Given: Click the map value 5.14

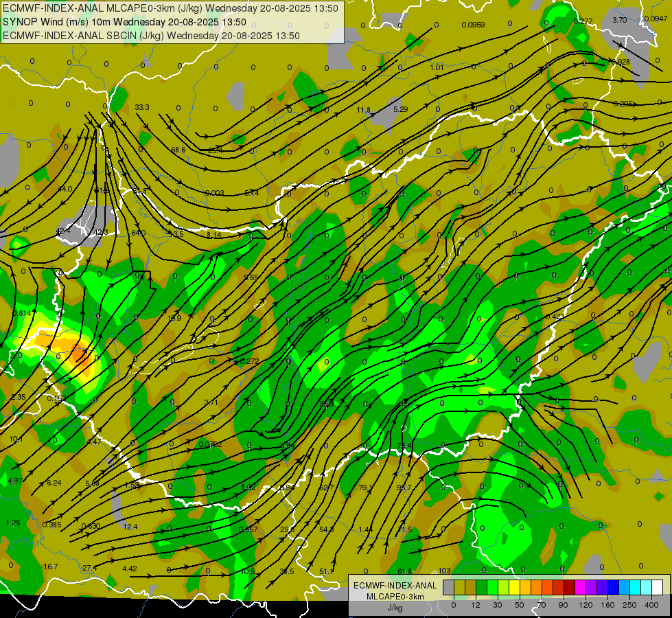Looking at the screenshot, I should tap(252, 194).
